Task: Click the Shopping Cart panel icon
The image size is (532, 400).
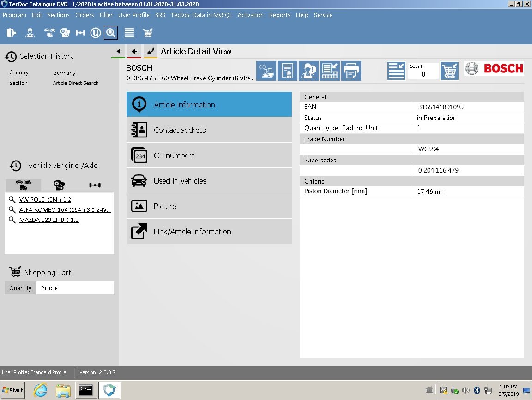Action: (x=15, y=272)
